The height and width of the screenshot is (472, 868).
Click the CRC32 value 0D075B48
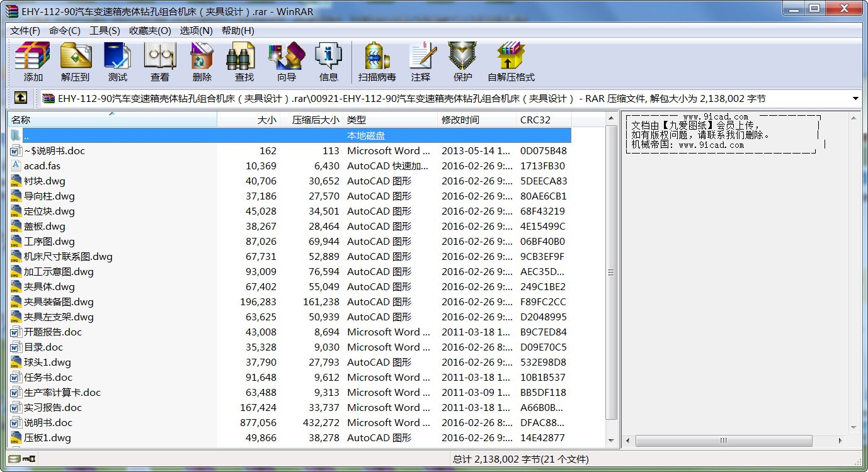coord(544,150)
